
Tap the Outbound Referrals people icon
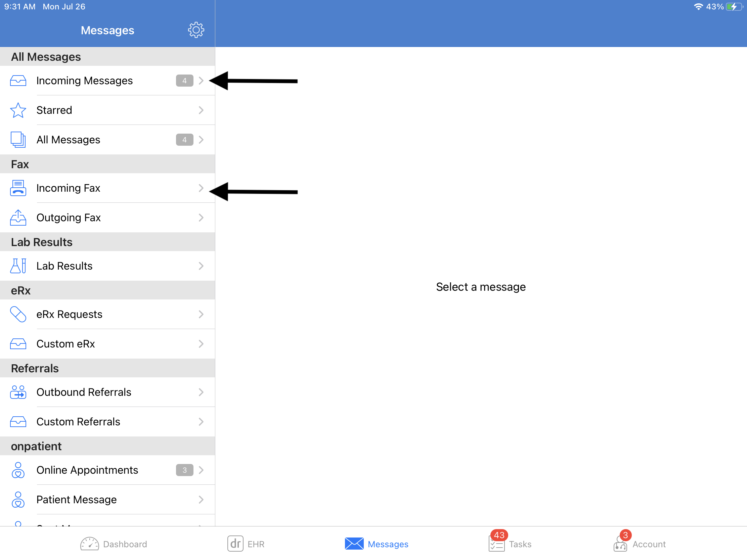(18, 392)
